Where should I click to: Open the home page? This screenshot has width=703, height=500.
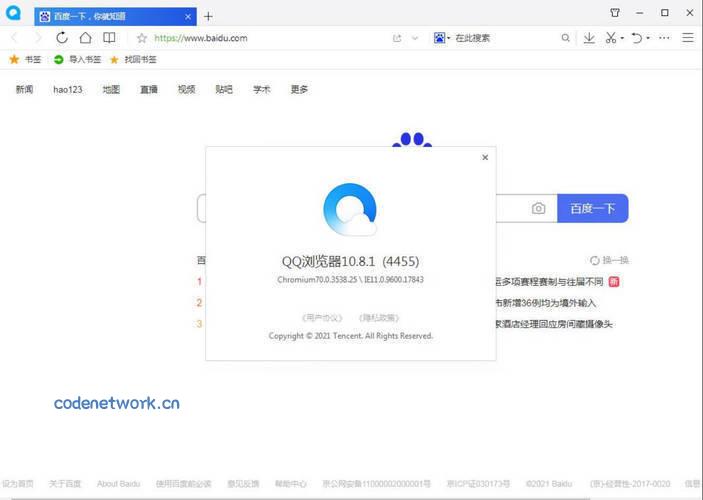click(85, 38)
